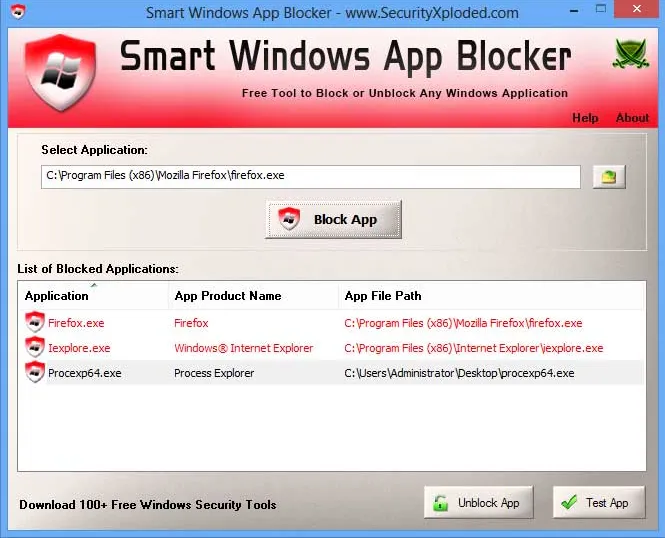665x538 pixels.
Task: Click the Process Explorer product name cell
Action: click(214, 373)
